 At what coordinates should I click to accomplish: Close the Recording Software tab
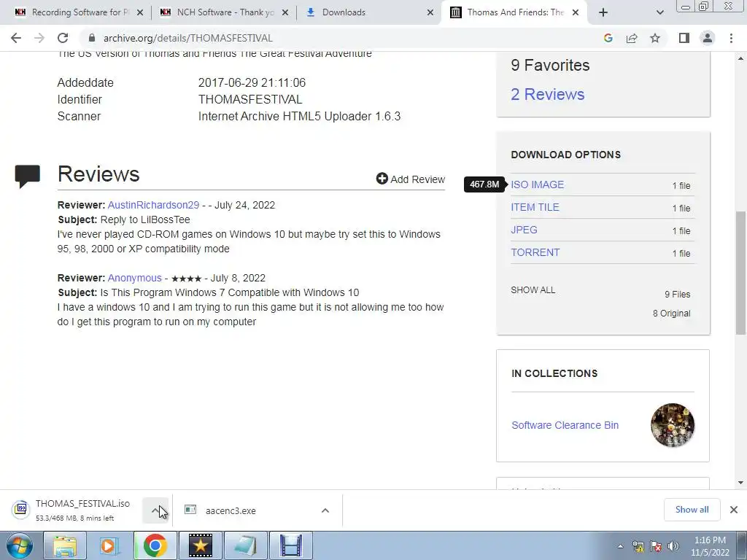pyautogui.click(x=140, y=12)
